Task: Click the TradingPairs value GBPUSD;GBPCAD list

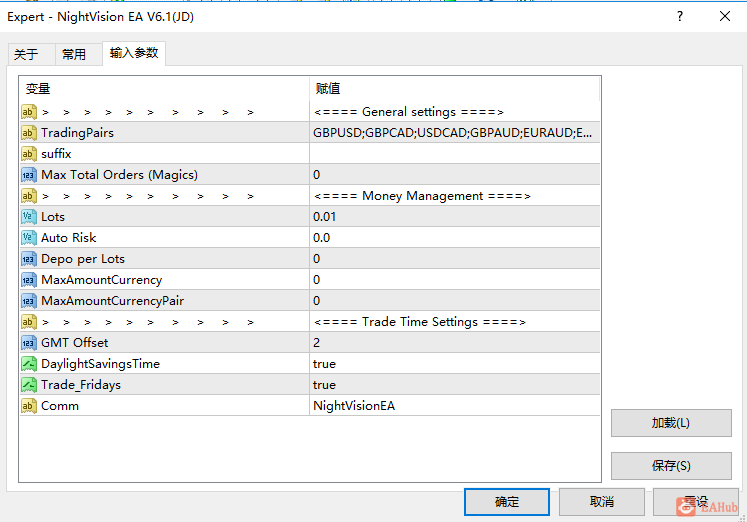Action: pos(454,133)
